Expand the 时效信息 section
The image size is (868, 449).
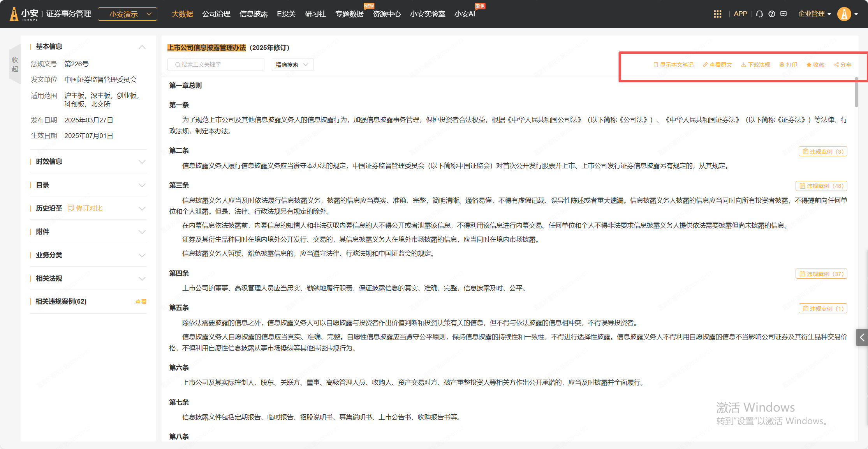142,162
